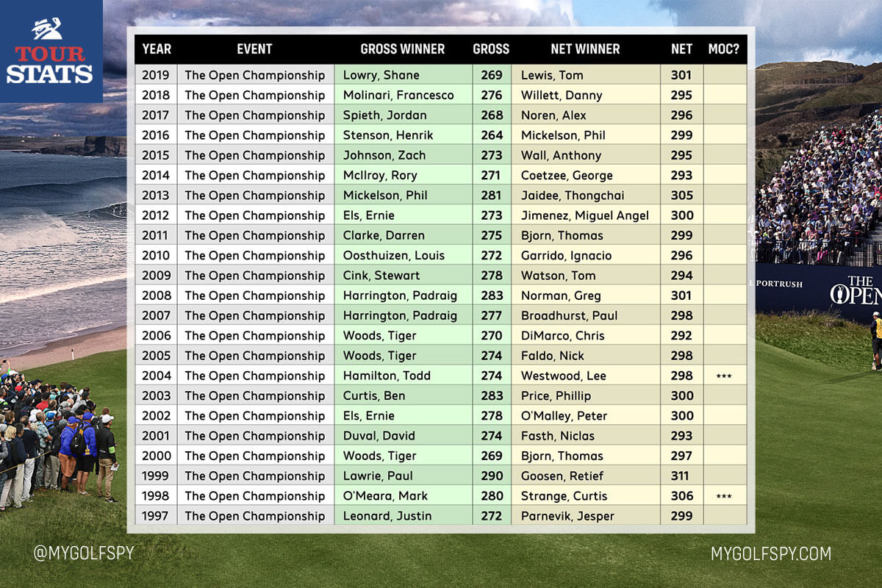Select the MOC asterisks beside Westwood, Lee
Image resolution: width=882 pixels, height=588 pixels.
click(725, 376)
